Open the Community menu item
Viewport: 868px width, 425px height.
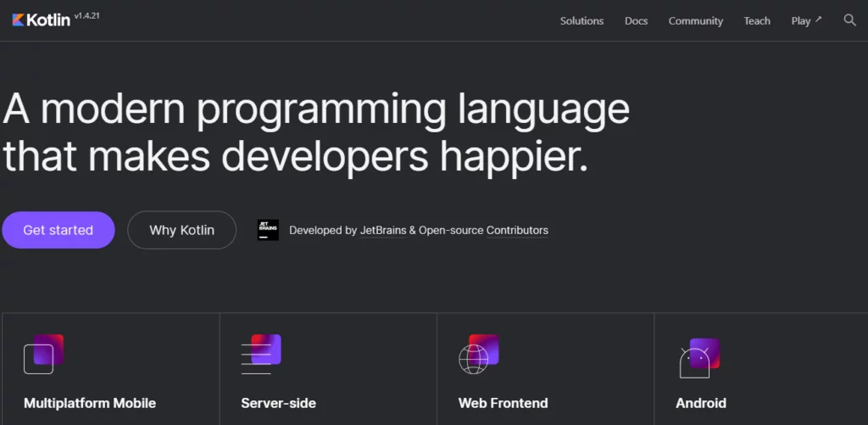coord(696,21)
